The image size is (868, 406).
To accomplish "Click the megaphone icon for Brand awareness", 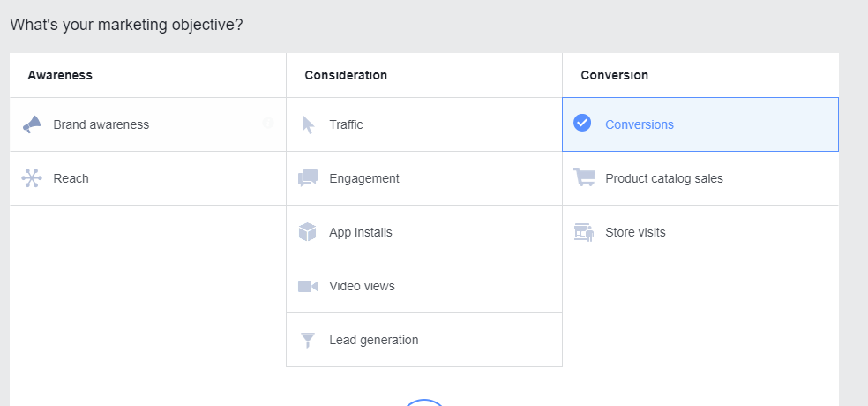I will click(x=32, y=124).
